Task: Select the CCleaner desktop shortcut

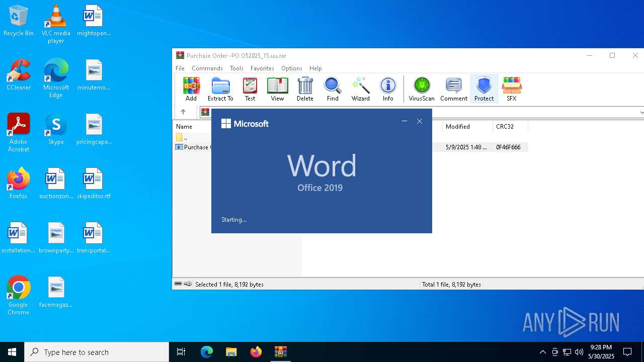Action: coord(19,75)
